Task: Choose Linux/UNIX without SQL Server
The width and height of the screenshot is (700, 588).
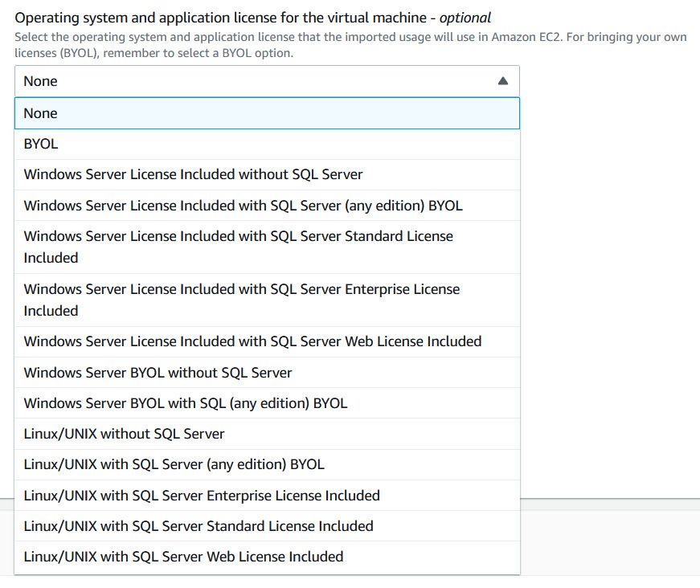Action: (x=267, y=434)
